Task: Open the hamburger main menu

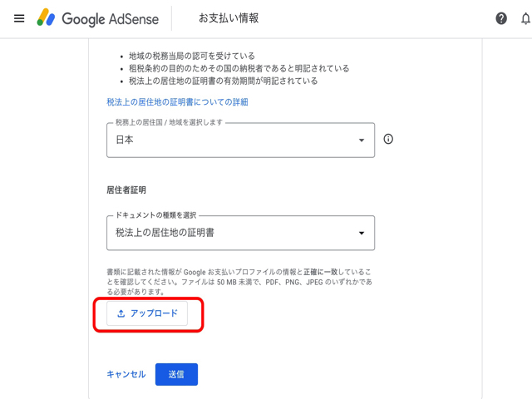Action: coord(19,18)
